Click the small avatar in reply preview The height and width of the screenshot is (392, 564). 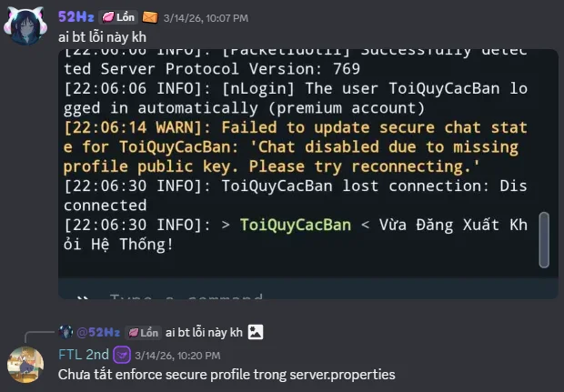[65, 332]
